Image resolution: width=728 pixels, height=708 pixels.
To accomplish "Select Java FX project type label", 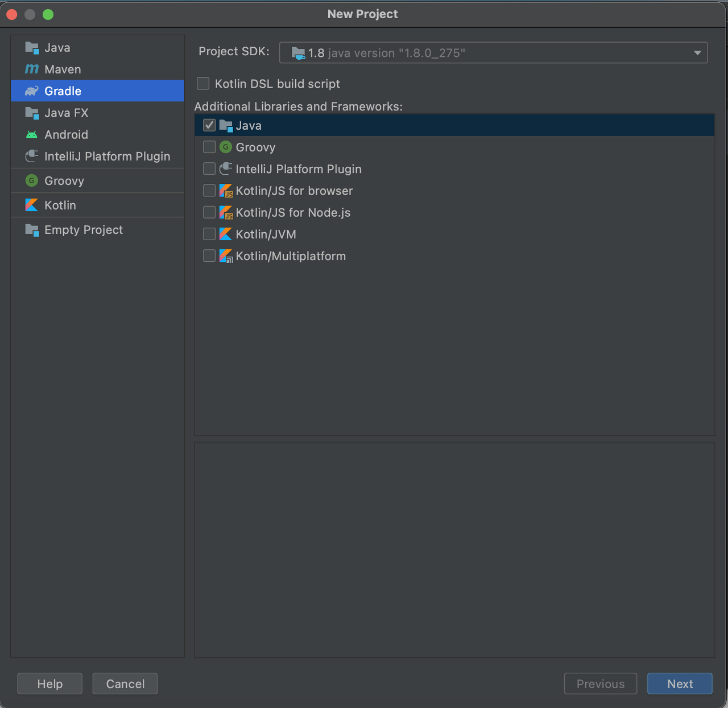I will pos(67,113).
